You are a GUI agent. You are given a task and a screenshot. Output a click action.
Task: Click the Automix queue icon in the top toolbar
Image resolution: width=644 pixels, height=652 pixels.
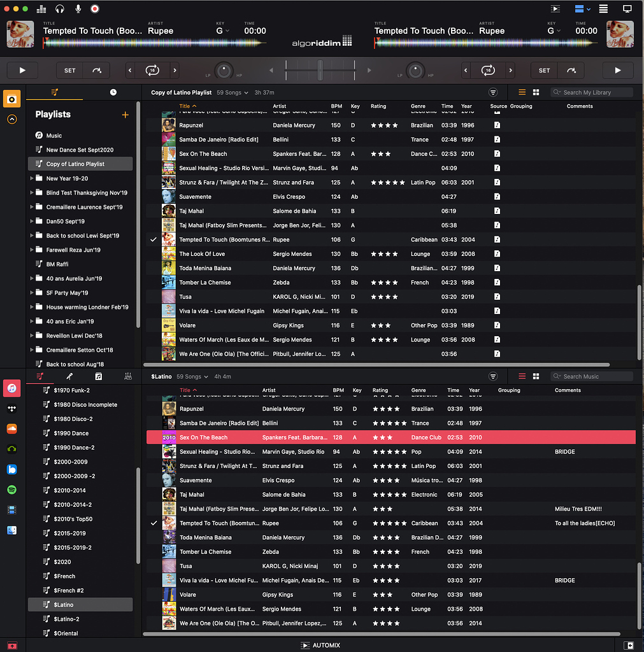[x=554, y=9]
